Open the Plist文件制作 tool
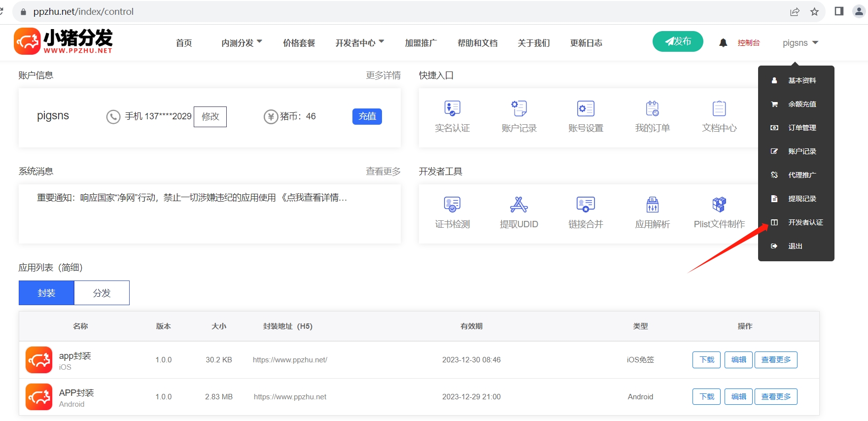The width and height of the screenshot is (868, 421). 719,205
